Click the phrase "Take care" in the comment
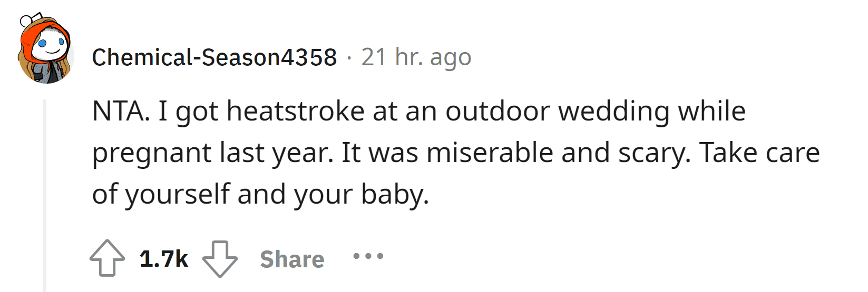Viewport: 868px width, 292px height. click(x=759, y=153)
